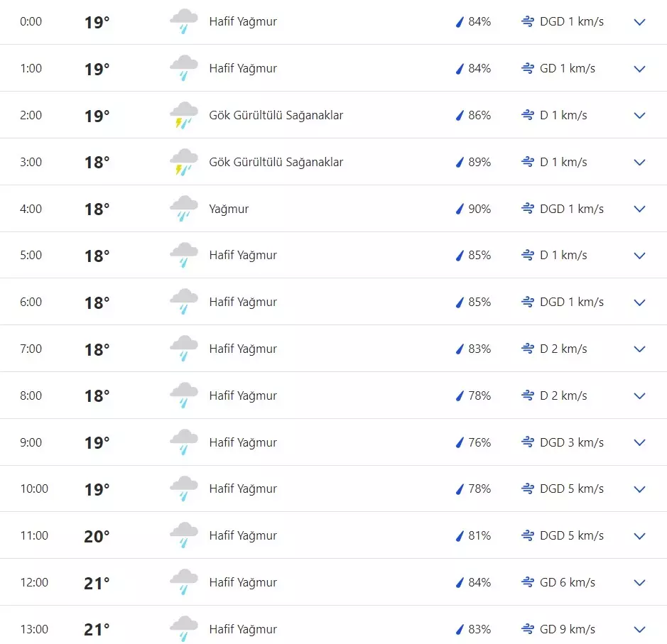
Task: Select the 1:00 time label
Action: 31,68
